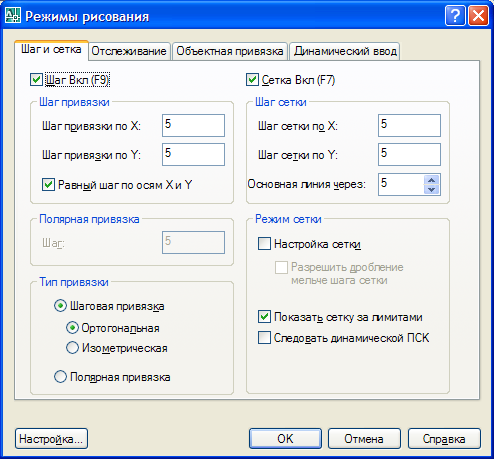494x459 pixels.
Task: Confirm settings with the OK button
Action: click(285, 439)
